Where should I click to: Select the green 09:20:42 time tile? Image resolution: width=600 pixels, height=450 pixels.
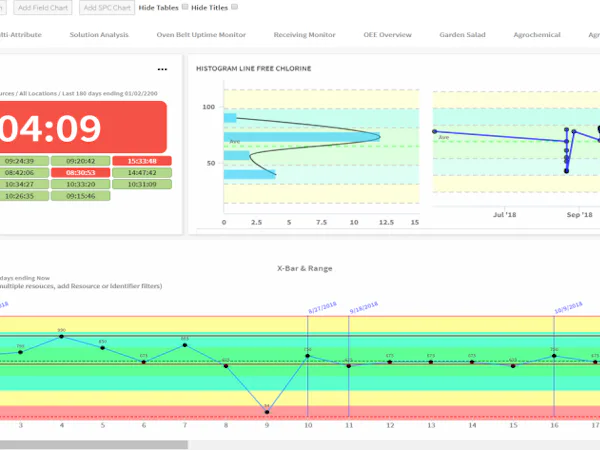(x=81, y=161)
